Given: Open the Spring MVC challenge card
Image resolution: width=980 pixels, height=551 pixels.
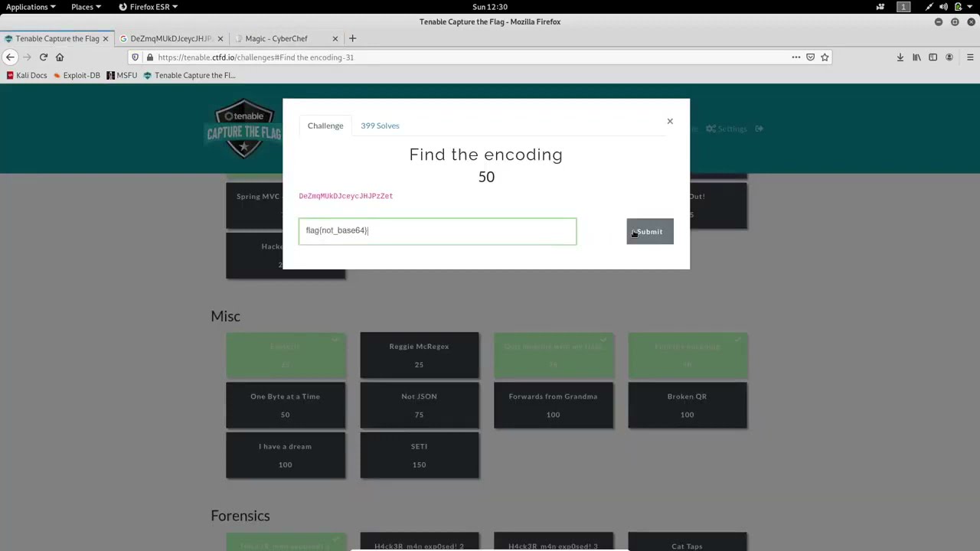Looking at the screenshot, I should click(x=255, y=205).
